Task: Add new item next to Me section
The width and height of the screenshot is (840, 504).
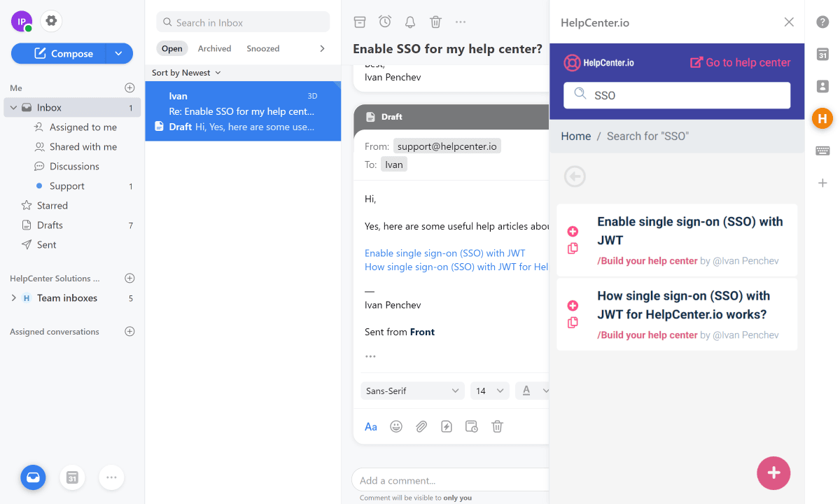Action: 129,87
